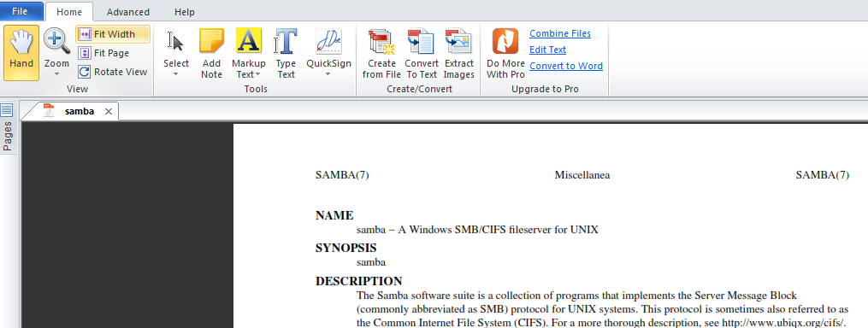Open the Zoom dropdown arrow

pos(56,74)
